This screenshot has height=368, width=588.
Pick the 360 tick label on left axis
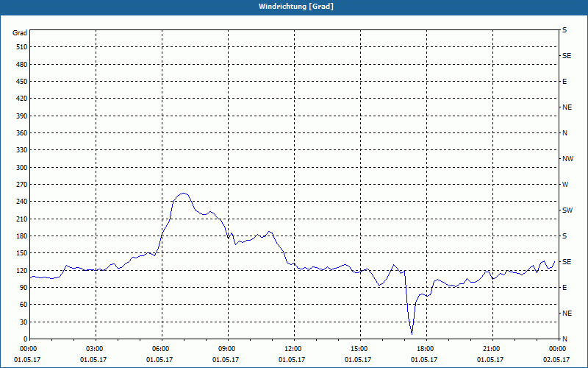22,133
